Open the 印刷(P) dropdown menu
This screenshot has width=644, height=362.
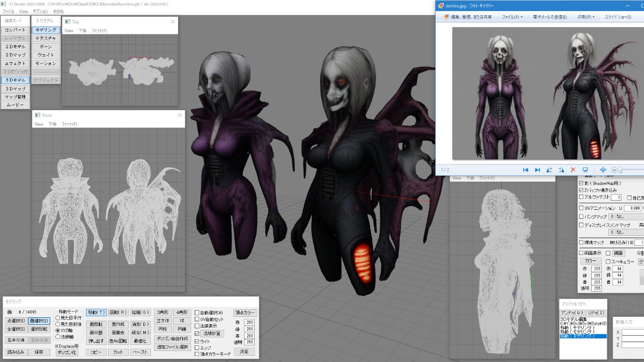[x=586, y=17]
